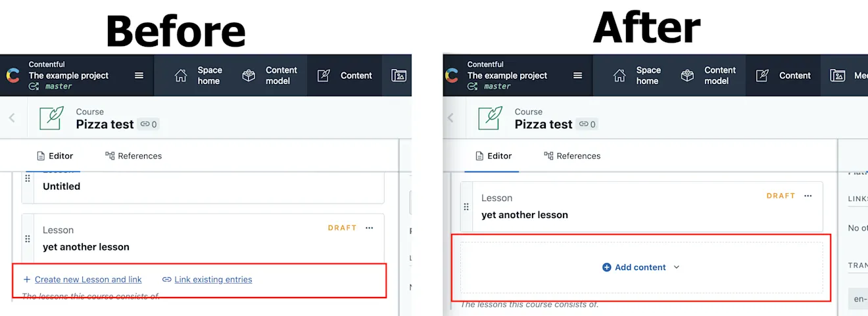This screenshot has height=316, width=868.
Task: Open three-dot actions on After lesson card
Action: click(x=808, y=196)
